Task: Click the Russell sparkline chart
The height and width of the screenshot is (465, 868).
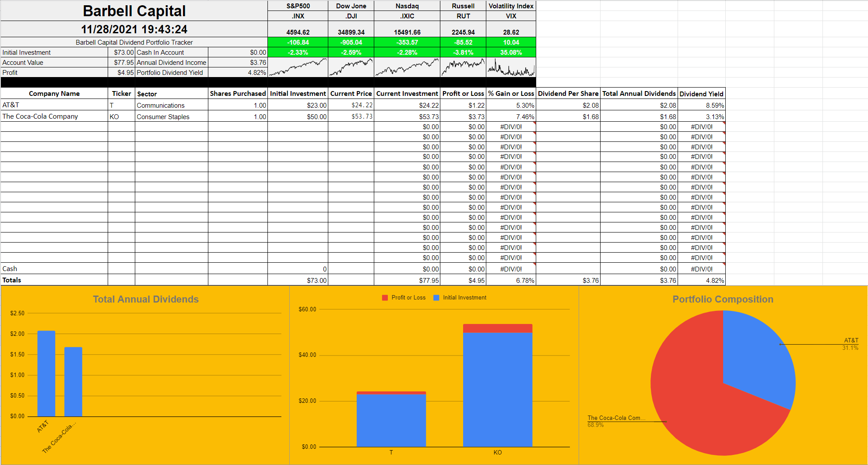Action: [463, 67]
